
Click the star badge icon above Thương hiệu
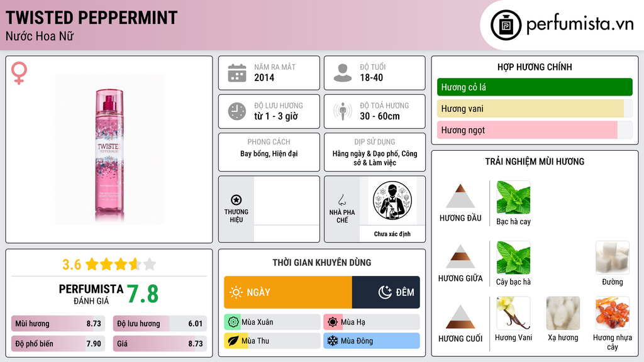pyautogui.click(x=236, y=200)
